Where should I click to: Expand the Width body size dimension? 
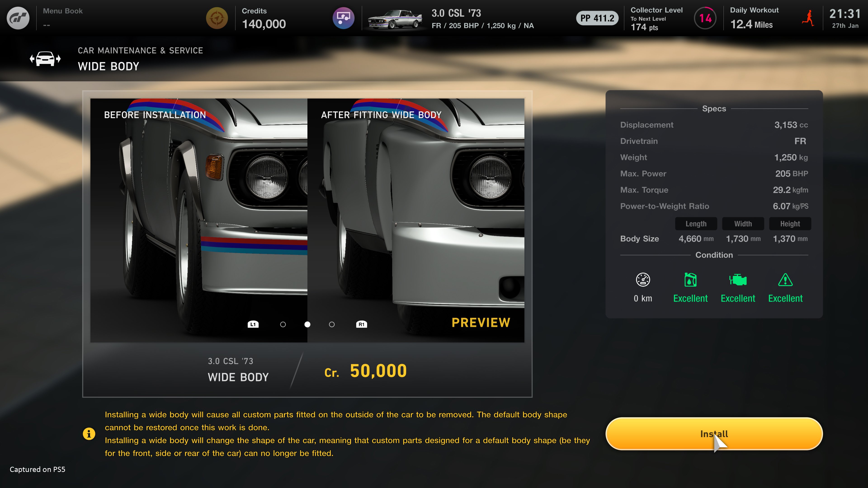[x=743, y=223]
